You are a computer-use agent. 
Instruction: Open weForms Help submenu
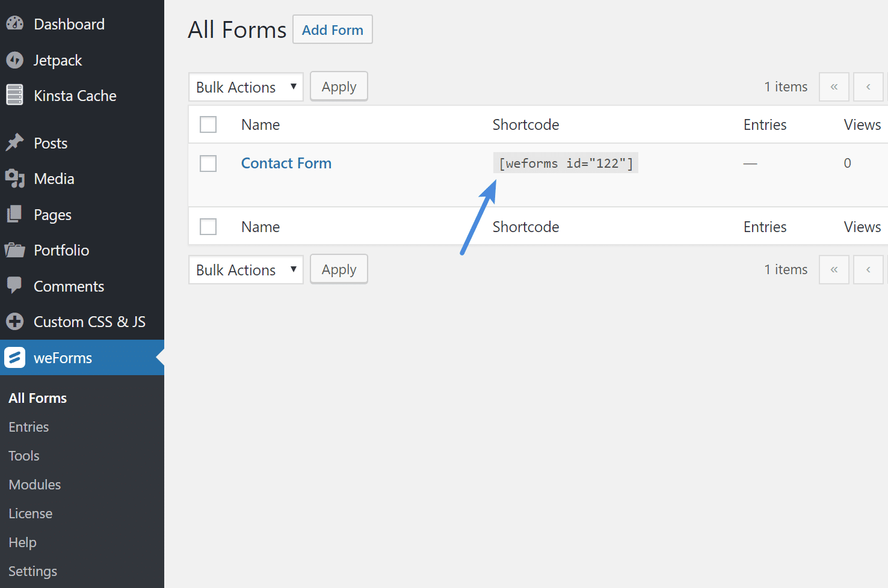tap(23, 542)
